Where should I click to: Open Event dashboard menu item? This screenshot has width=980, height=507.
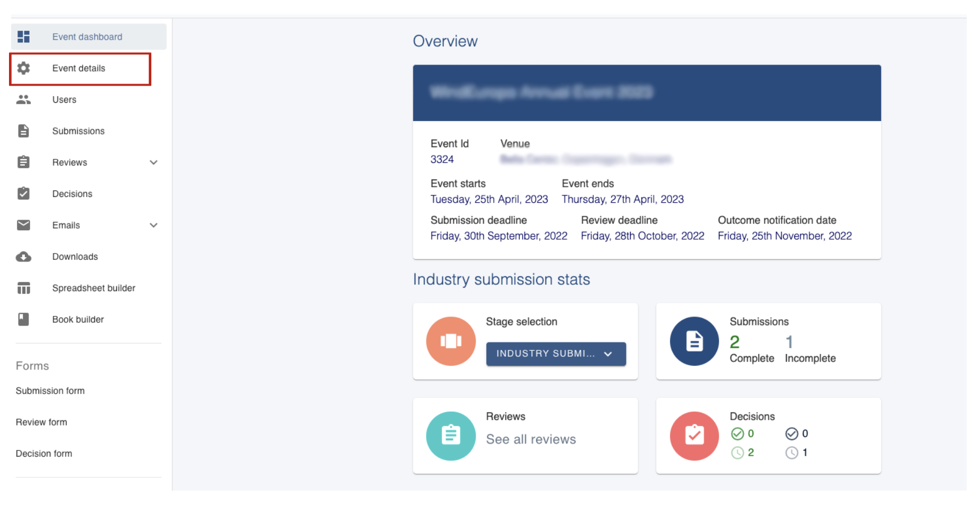89,37
